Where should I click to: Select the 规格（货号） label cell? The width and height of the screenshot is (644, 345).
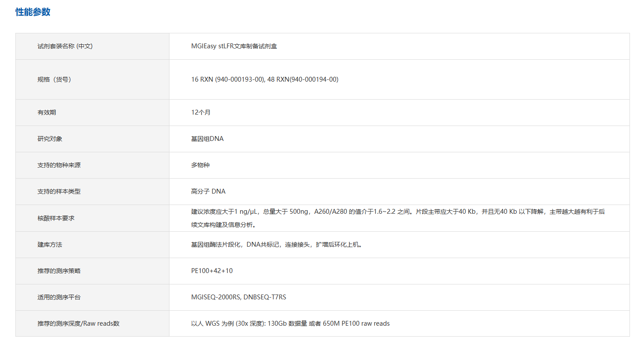coord(92,79)
